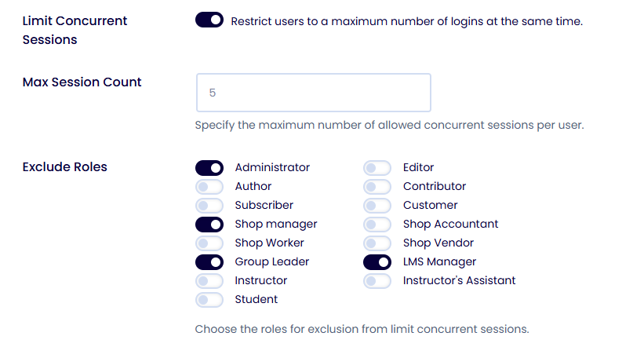Turn off the Administrator role exclusion

point(209,167)
